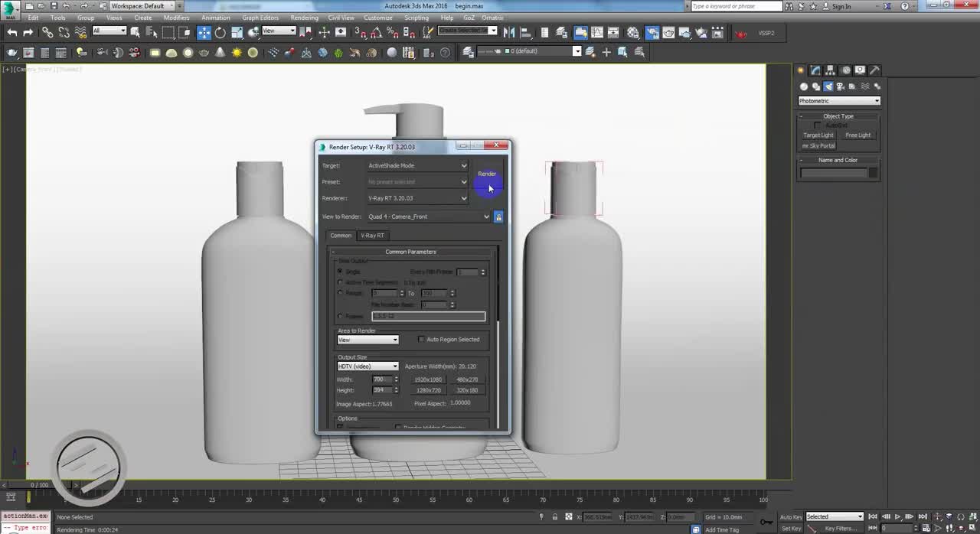
Task: Choose the 480x270 output preset
Action: point(467,379)
